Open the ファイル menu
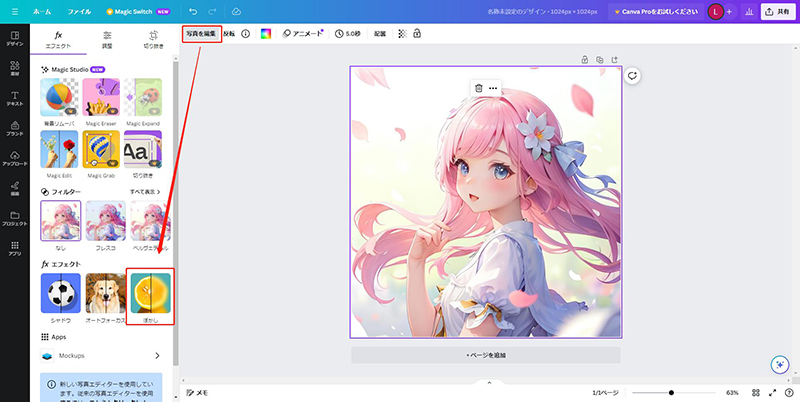The image size is (800, 402). point(79,11)
